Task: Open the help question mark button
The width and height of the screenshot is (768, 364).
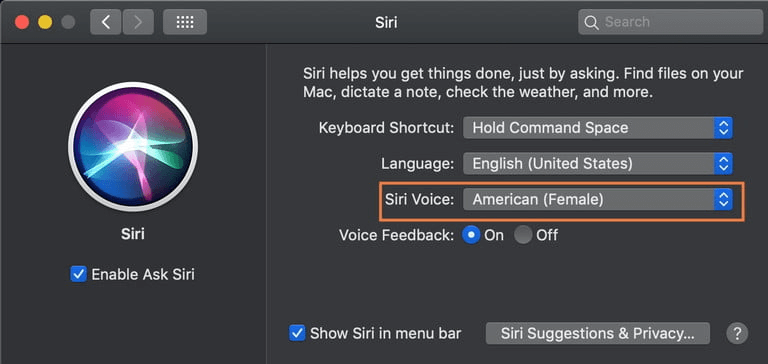Action: pyautogui.click(x=737, y=334)
